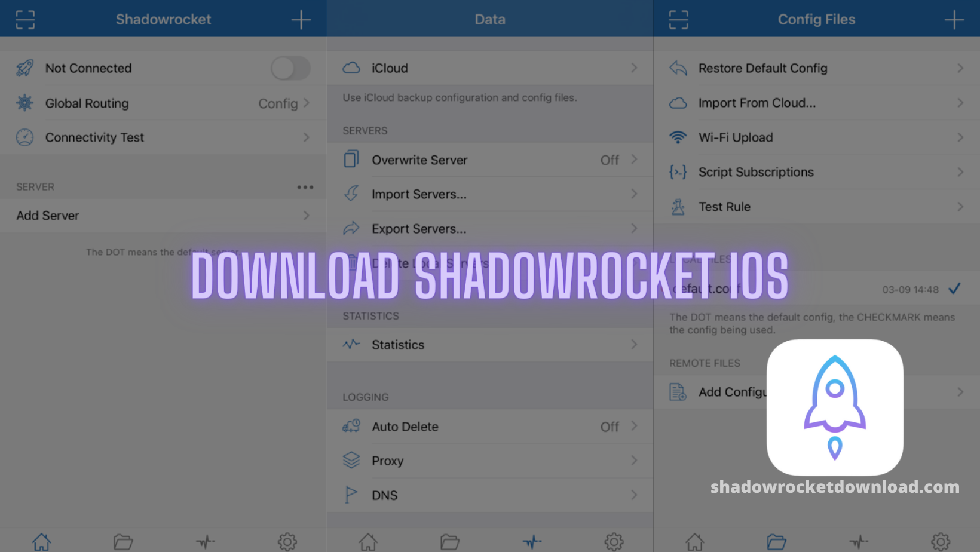Viewport: 980px width, 552px height.
Task: Open settings gear tab in Shadowrocket panel
Action: click(287, 542)
